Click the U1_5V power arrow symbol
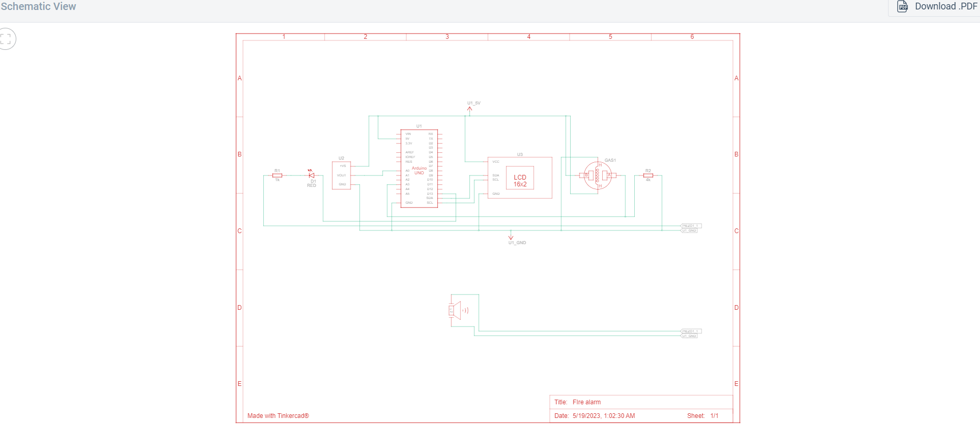This screenshot has width=980, height=429. [470, 109]
